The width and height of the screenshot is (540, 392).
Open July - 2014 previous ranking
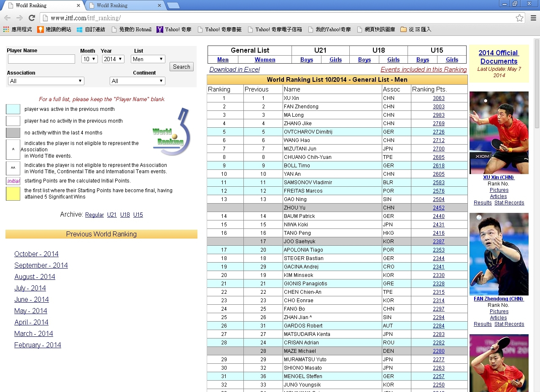30,288
